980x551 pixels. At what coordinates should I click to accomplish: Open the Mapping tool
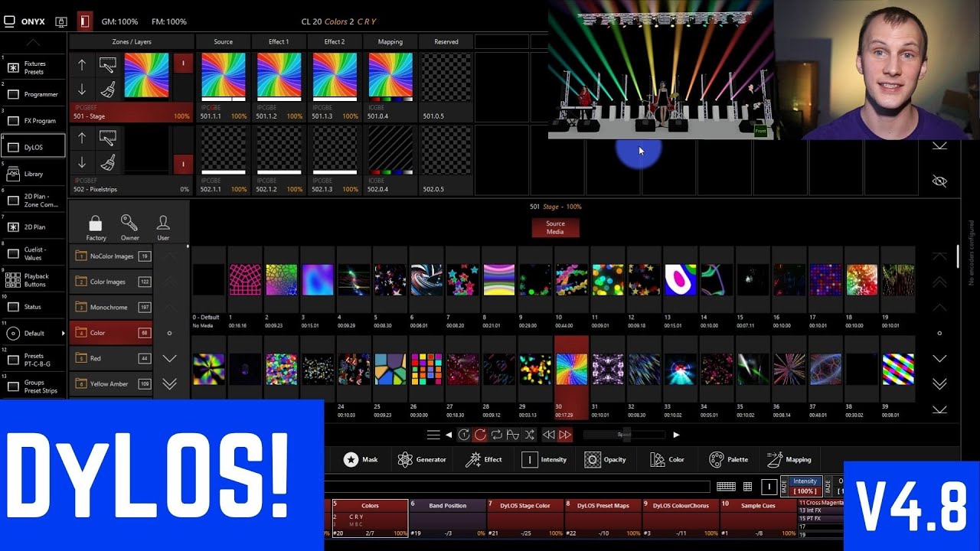[x=789, y=459]
